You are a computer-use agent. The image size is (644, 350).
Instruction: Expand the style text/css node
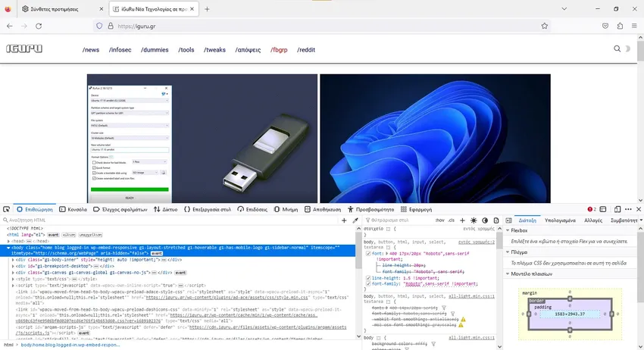tap(13, 279)
